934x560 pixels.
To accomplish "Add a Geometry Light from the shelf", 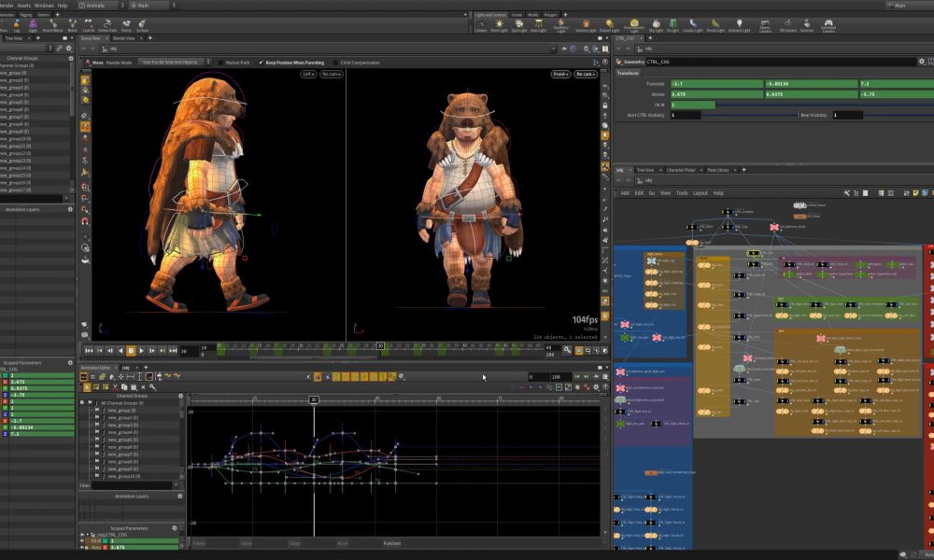I will tap(560, 25).
